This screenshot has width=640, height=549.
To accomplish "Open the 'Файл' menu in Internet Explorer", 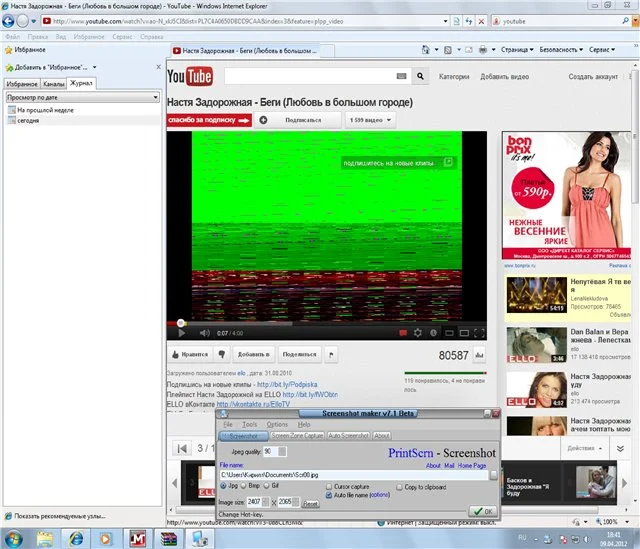I will click(x=12, y=37).
